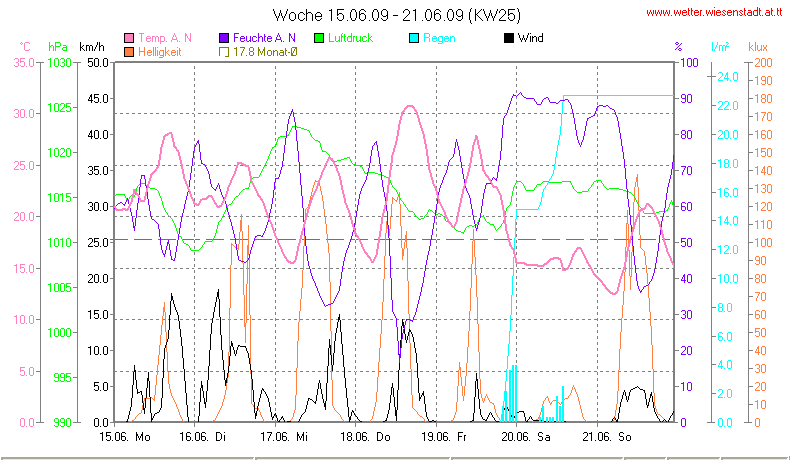Click the Wind legend label
The width and height of the screenshot is (790, 460).
531,38
